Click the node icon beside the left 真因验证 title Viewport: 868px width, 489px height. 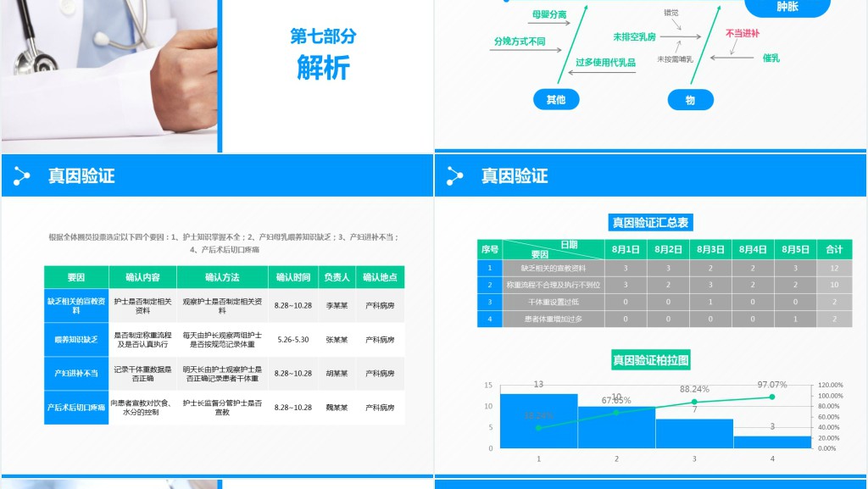tap(22, 176)
